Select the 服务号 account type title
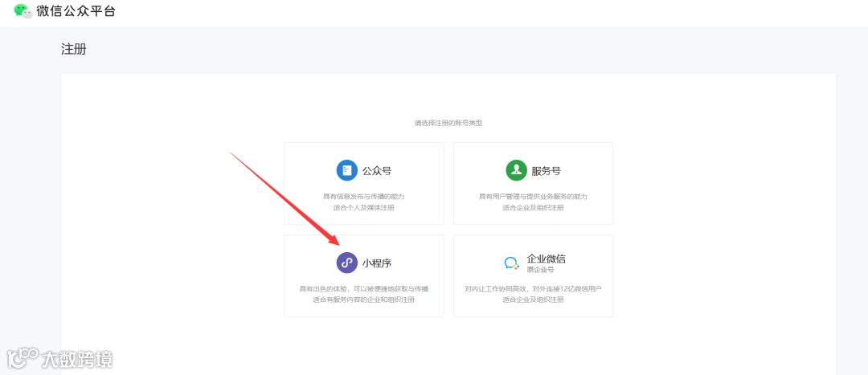Viewport: 868px width, 375px height. (x=546, y=171)
